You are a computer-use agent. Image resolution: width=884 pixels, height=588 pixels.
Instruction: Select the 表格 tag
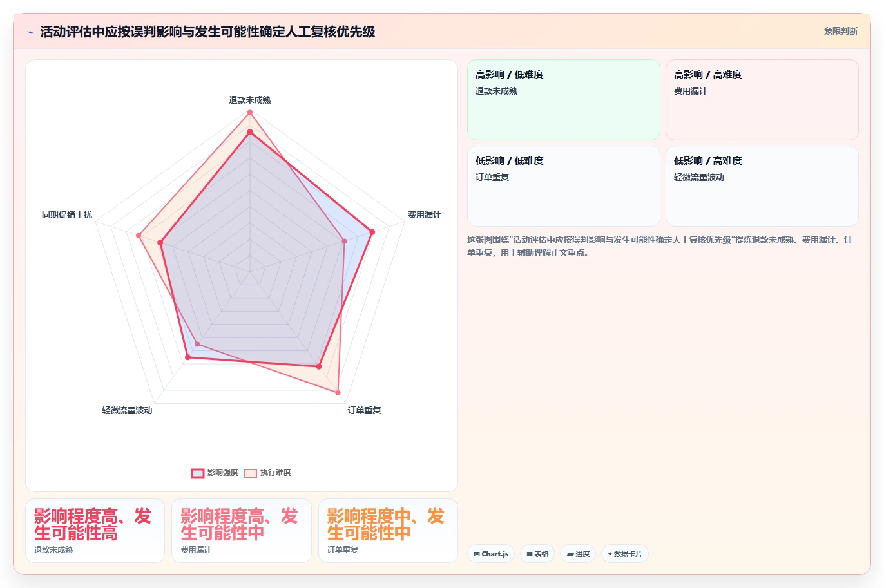537,554
